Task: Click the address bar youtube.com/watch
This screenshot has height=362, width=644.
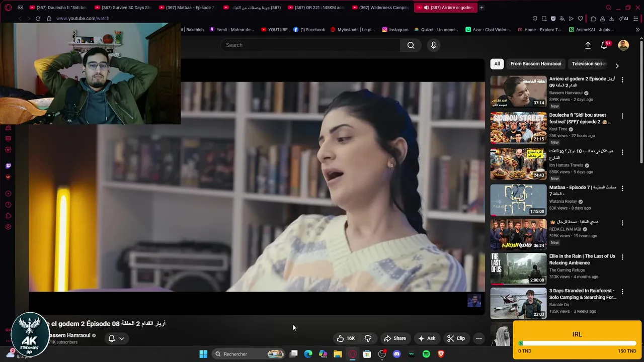Action: tap(83, 19)
